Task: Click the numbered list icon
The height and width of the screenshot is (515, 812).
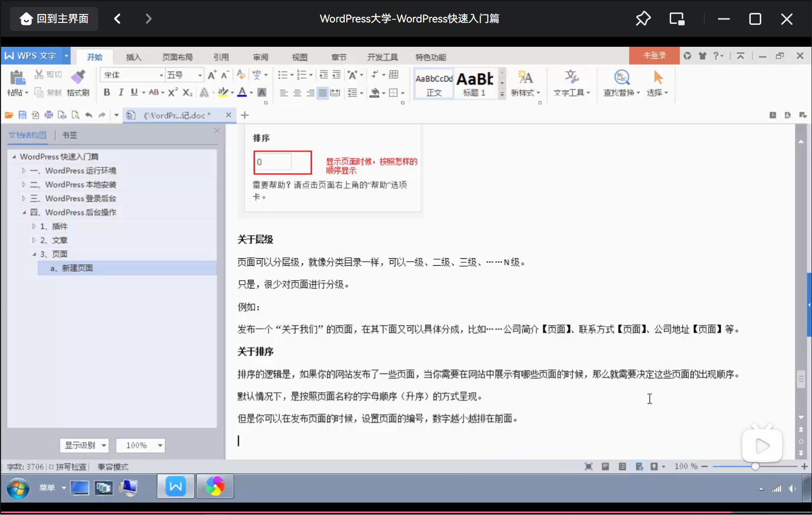Action: click(302, 75)
